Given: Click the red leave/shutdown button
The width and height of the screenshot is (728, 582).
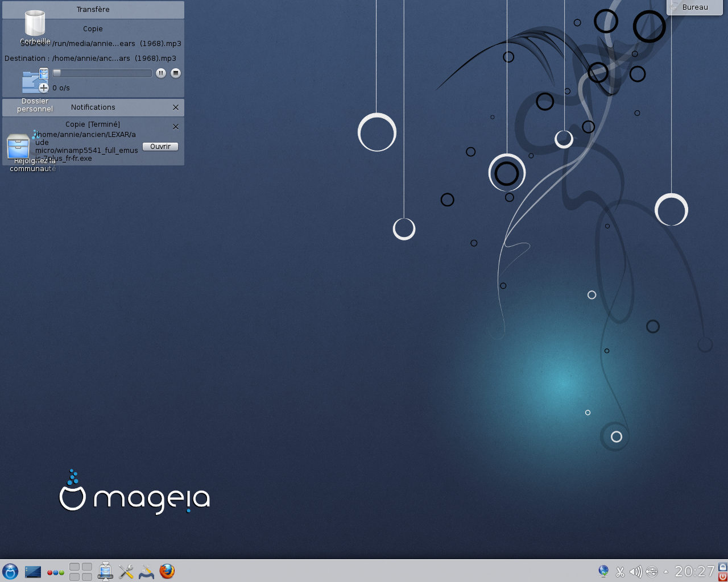Looking at the screenshot, I should tap(723, 576).
